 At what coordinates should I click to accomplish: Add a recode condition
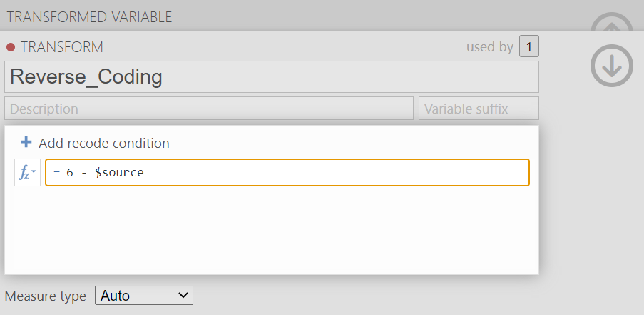coord(95,143)
